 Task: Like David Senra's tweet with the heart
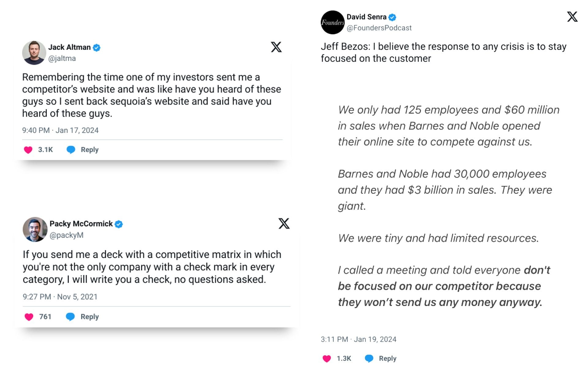pyautogui.click(x=327, y=358)
